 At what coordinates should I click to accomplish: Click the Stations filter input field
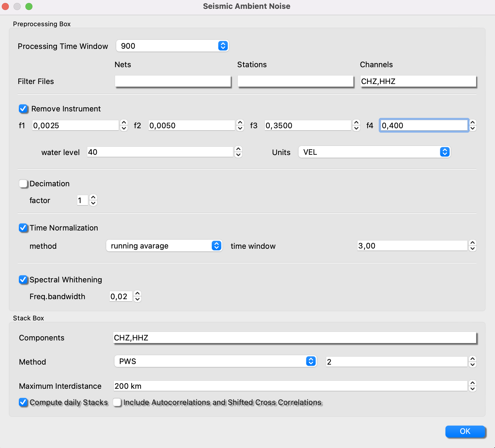tap(295, 81)
